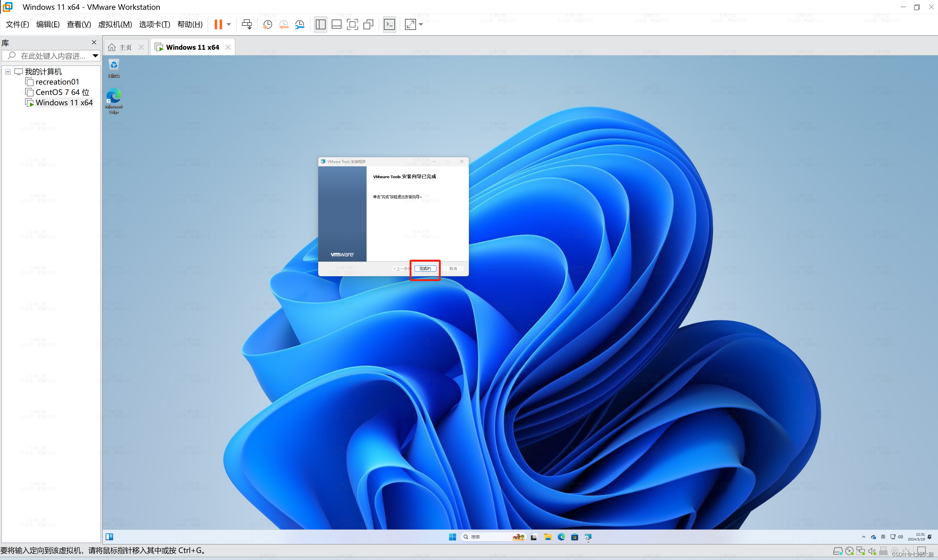Revert the VM to its previous snapshot
The width and height of the screenshot is (938, 560).
pos(283,24)
